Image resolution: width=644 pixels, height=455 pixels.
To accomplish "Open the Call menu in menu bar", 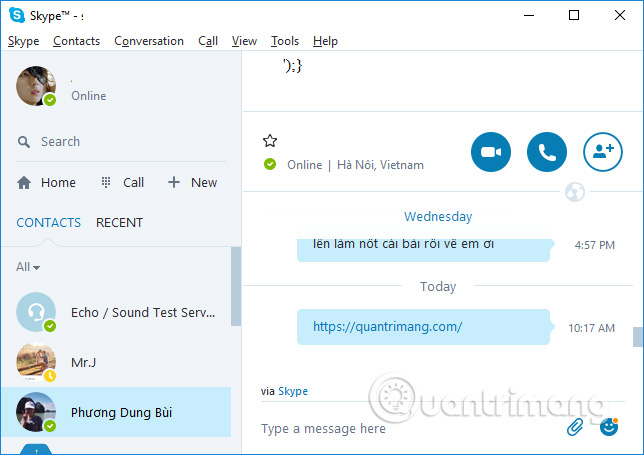I will coord(208,41).
